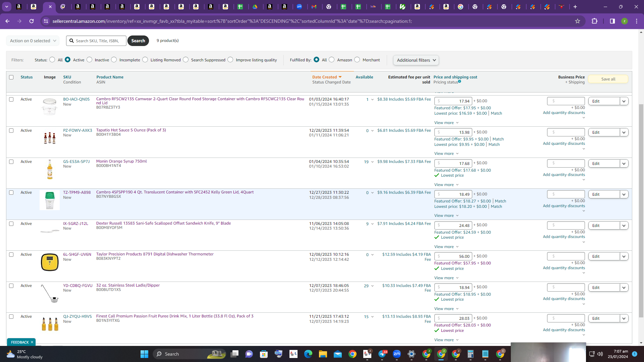Switch to the Google Drive tab

pyautogui.click(x=255, y=7)
